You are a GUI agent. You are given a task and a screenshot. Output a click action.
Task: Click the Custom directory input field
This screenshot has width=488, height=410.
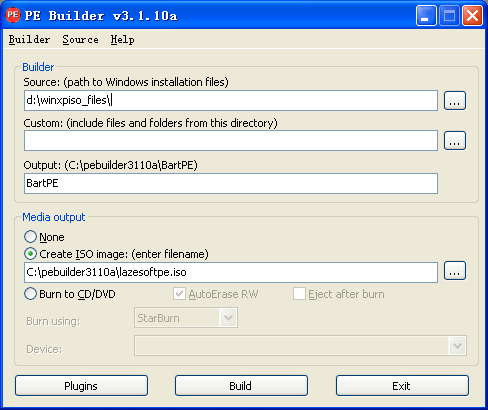(x=231, y=140)
